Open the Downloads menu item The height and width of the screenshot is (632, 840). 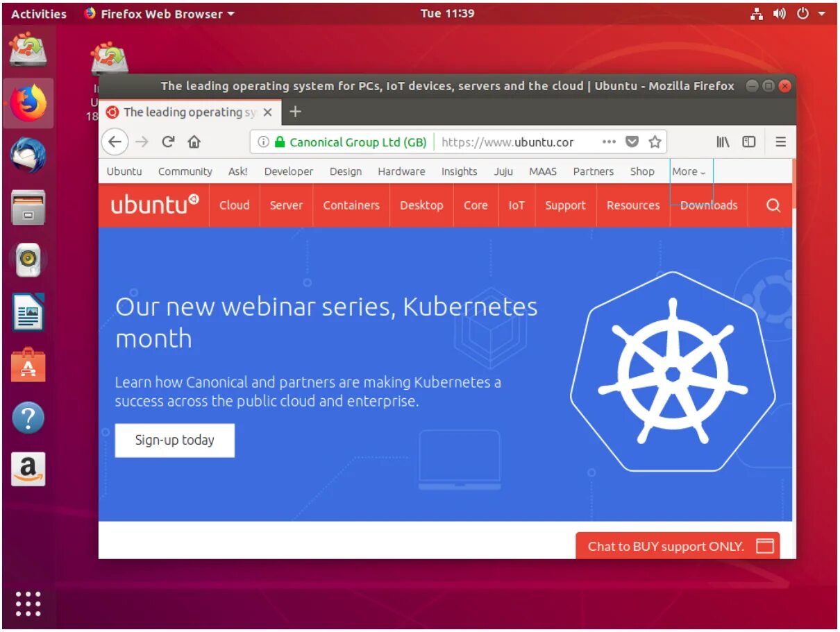coord(709,205)
